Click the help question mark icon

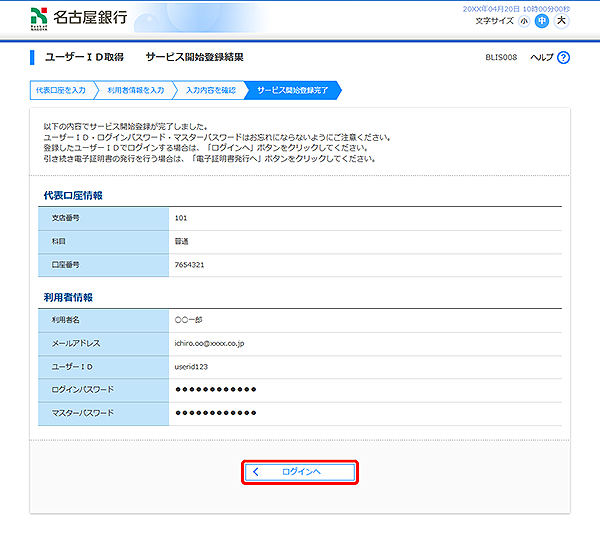point(564,58)
